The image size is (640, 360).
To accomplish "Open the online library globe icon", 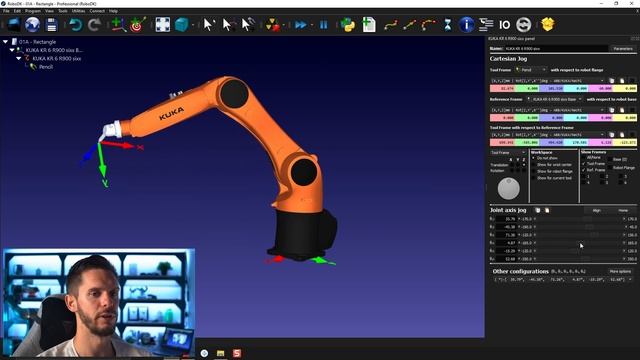I will tap(32, 25).
